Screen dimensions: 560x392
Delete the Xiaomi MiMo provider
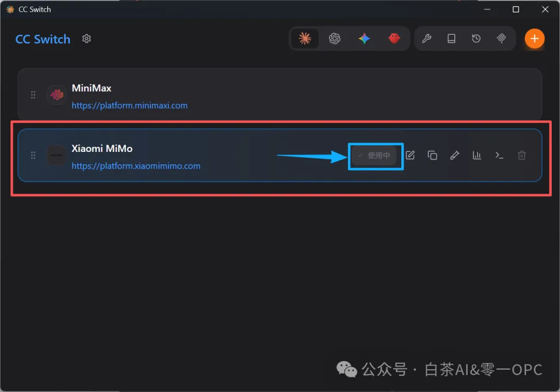pos(522,156)
